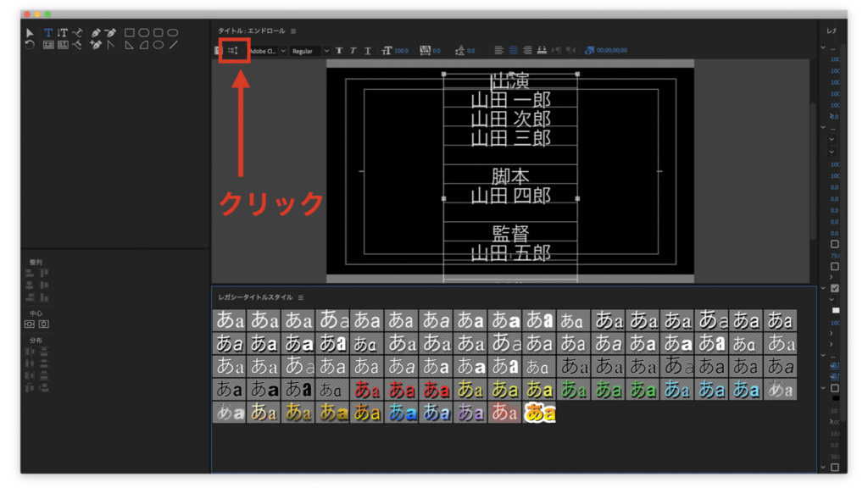Screen dimensions: 868x488
Task: Select the Pen tool
Action: pyautogui.click(x=96, y=32)
